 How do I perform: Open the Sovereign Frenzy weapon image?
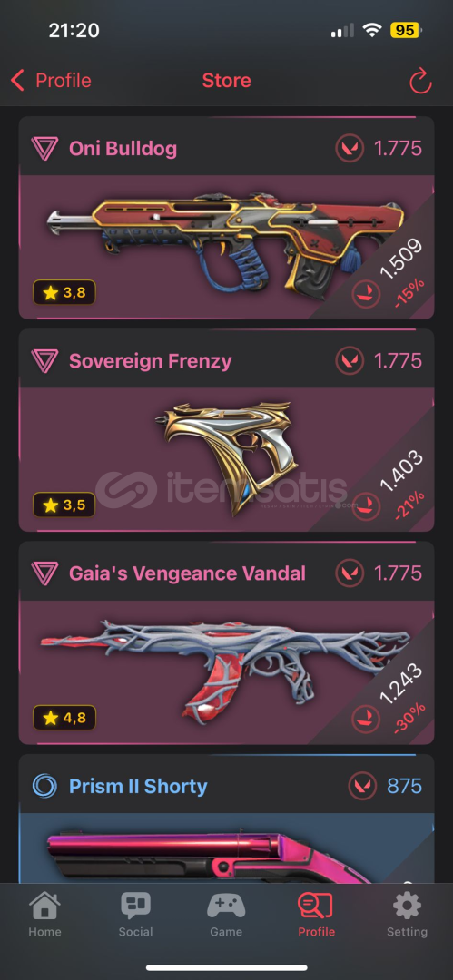[224, 457]
